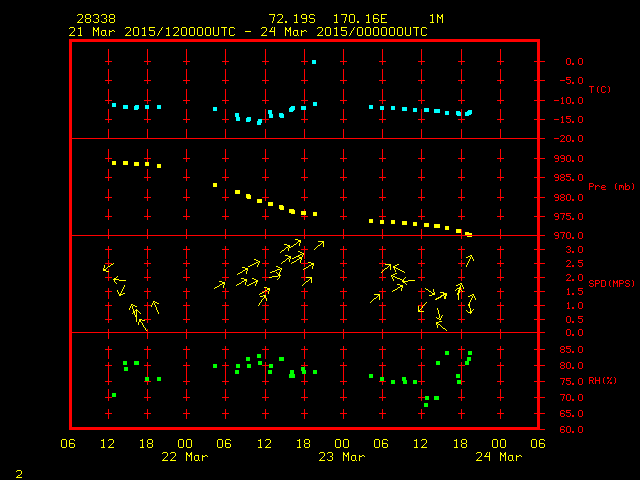The image size is (640, 480).
Task: Select the -20.0 temperature tick label
Action: pyautogui.click(x=561, y=139)
